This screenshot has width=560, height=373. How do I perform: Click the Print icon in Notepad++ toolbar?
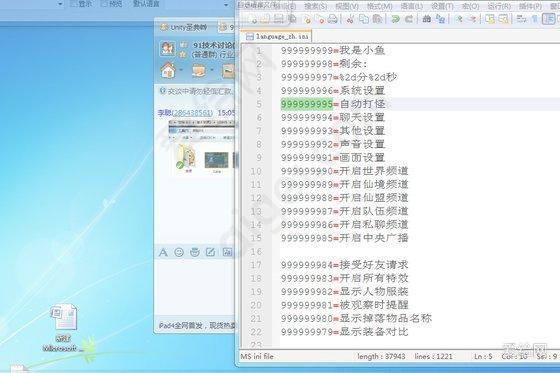[332, 19]
